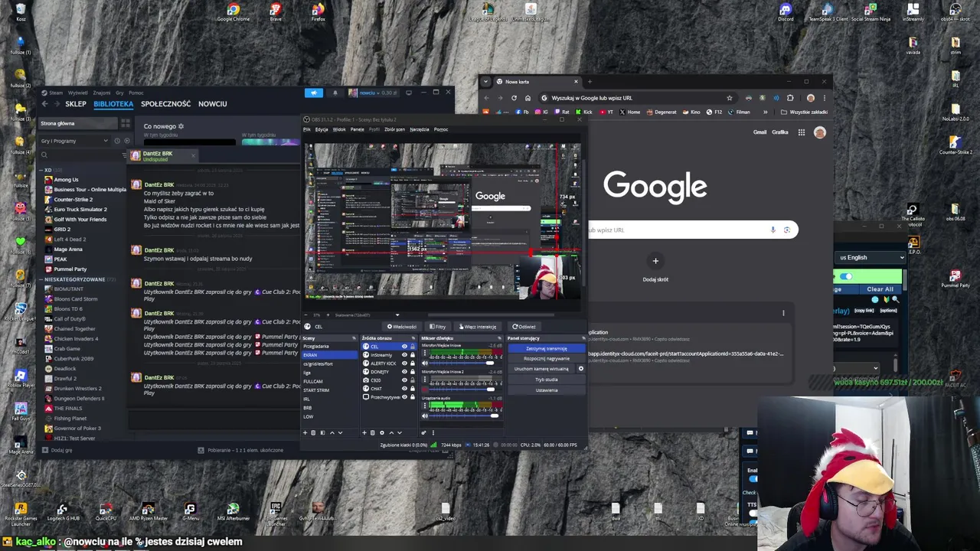The image size is (980, 551).
Task: Switch the toggle in the Social Stream panel
Action: [x=846, y=276]
